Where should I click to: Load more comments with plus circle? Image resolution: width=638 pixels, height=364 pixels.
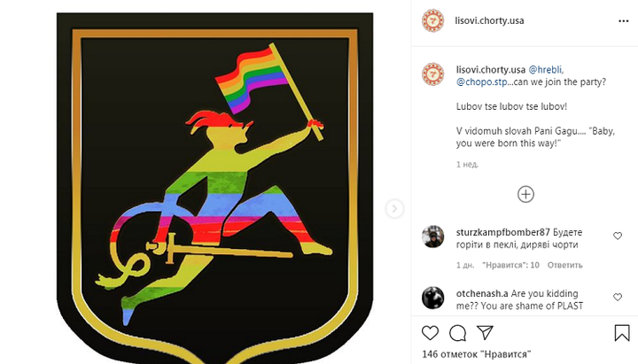click(x=525, y=195)
